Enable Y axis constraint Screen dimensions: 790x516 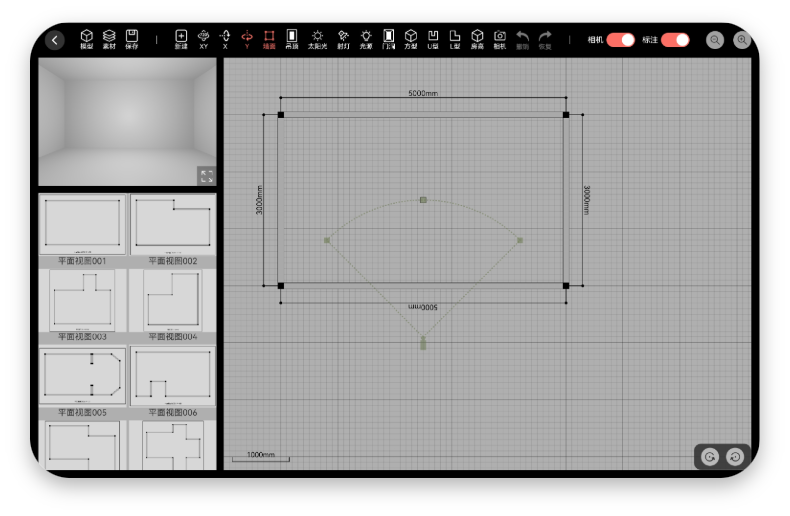pos(247,39)
